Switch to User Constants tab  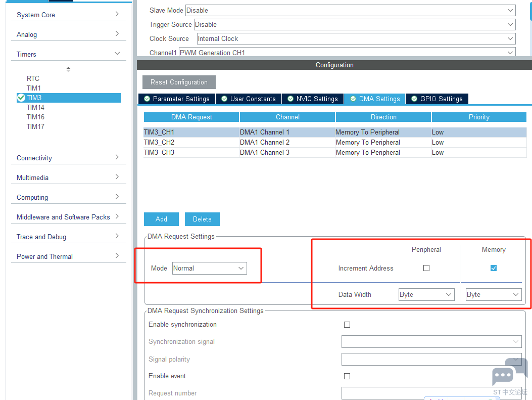(x=249, y=99)
